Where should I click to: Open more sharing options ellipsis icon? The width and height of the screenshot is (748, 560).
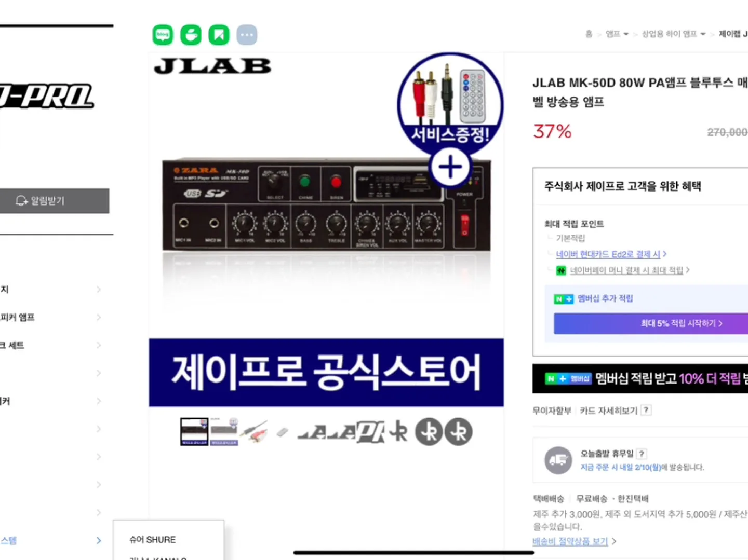point(247,35)
